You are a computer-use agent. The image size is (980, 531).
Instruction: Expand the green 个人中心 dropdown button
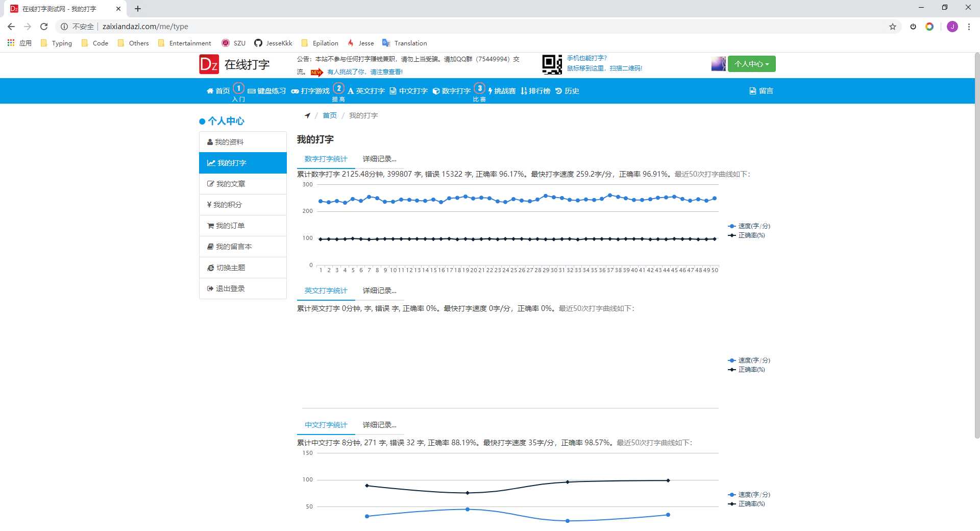click(x=751, y=64)
